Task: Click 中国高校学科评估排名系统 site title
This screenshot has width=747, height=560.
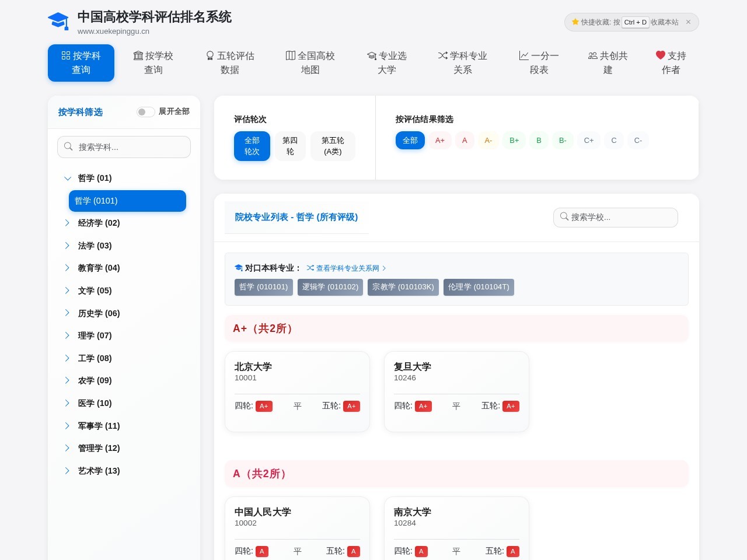Action: click(x=155, y=17)
